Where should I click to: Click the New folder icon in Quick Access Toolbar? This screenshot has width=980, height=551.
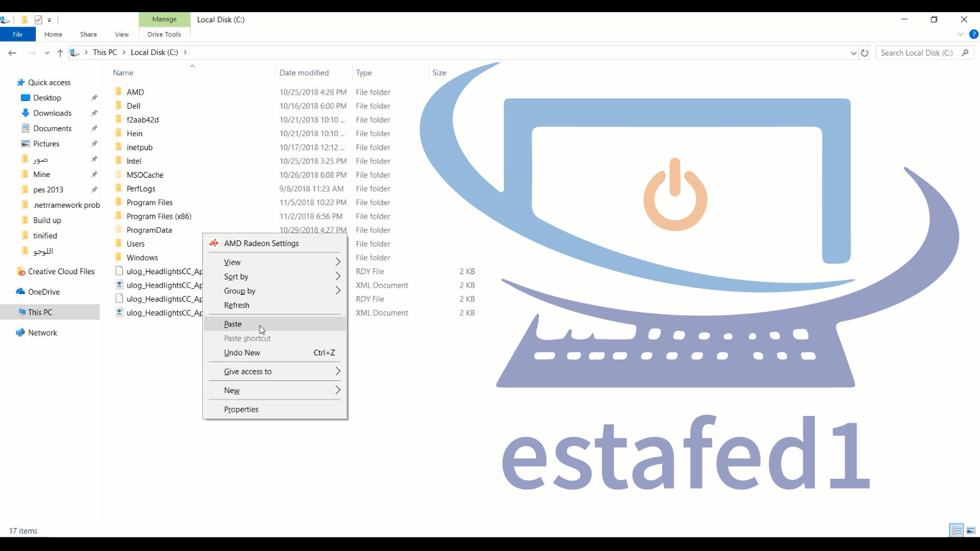point(24,20)
